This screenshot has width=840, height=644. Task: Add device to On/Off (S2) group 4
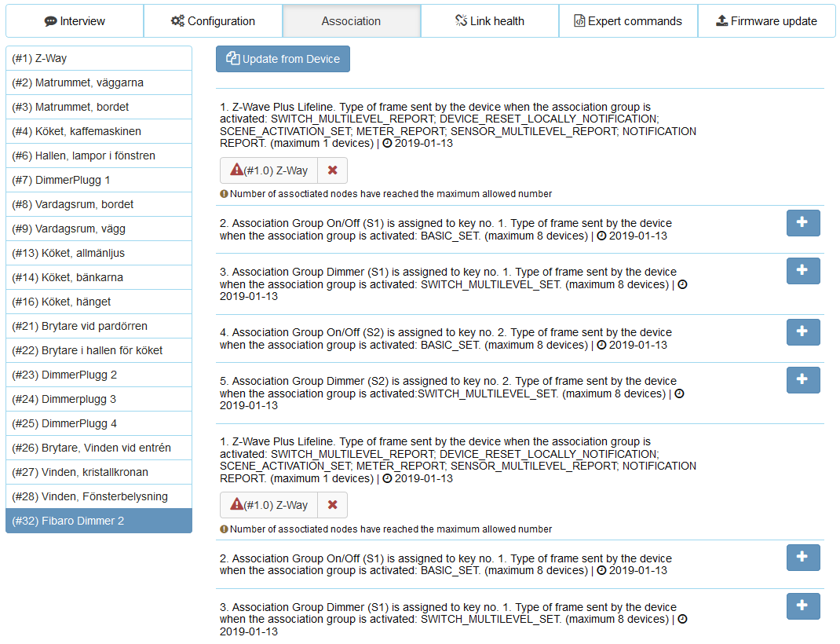click(x=802, y=332)
